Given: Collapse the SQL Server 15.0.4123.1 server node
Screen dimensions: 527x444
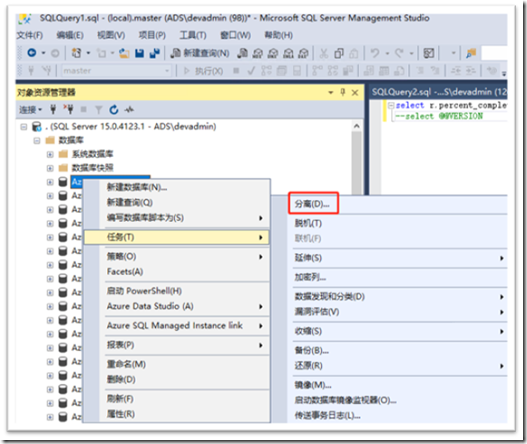Looking at the screenshot, I should [24, 127].
